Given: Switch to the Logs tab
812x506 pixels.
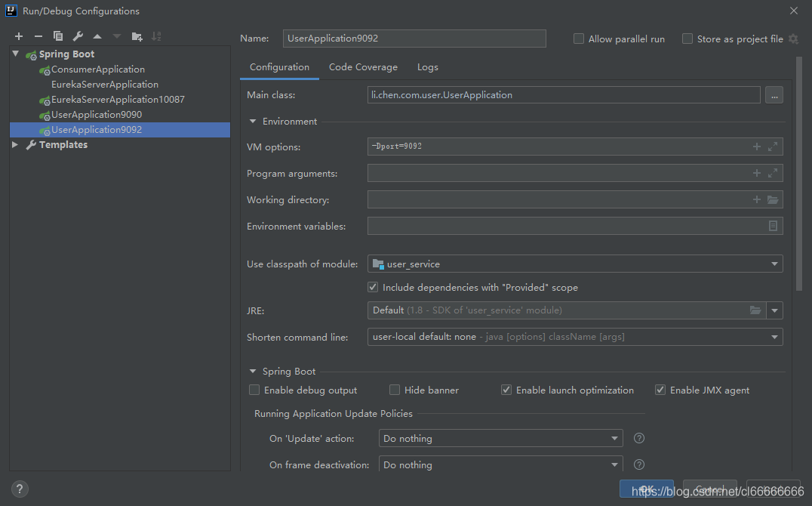Looking at the screenshot, I should 428,67.
